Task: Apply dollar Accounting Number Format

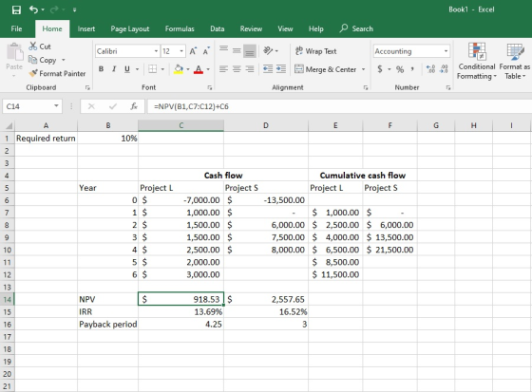Action: coord(380,69)
